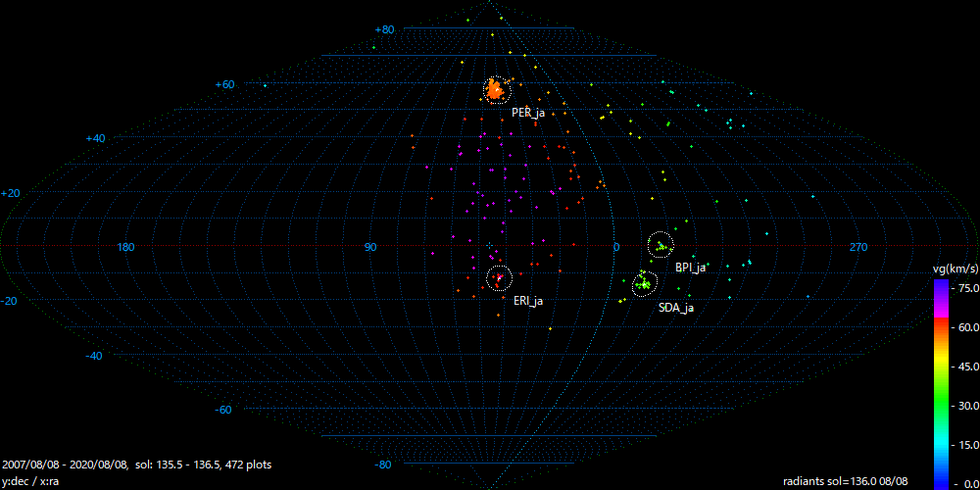
Task: Click the radiants sol=136.0 status text
Action: (x=844, y=481)
